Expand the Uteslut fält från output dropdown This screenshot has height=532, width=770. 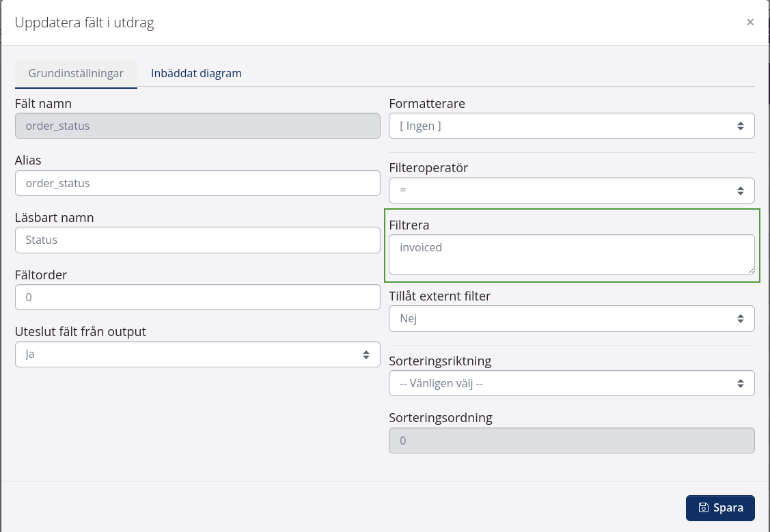pos(197,354)
